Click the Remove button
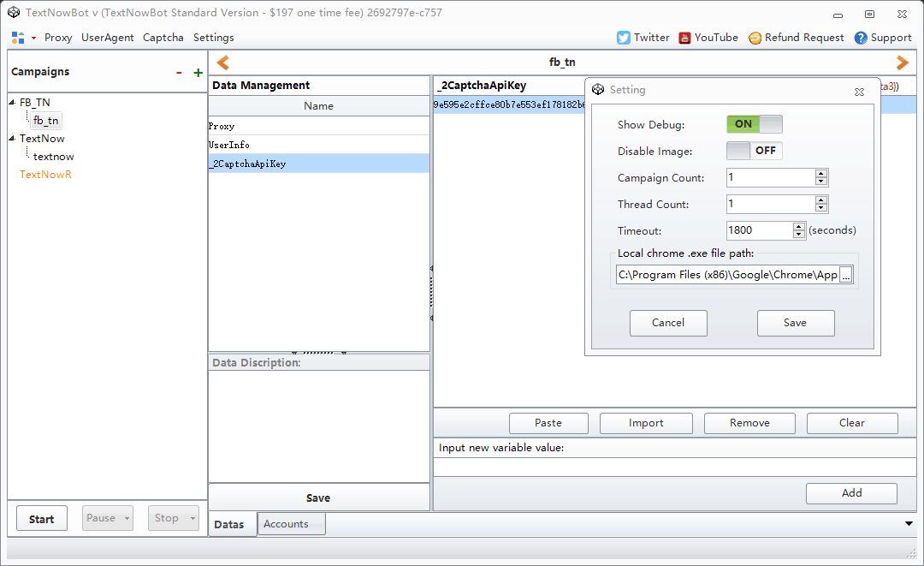The image size is (924, 566). tap(749, 423)
